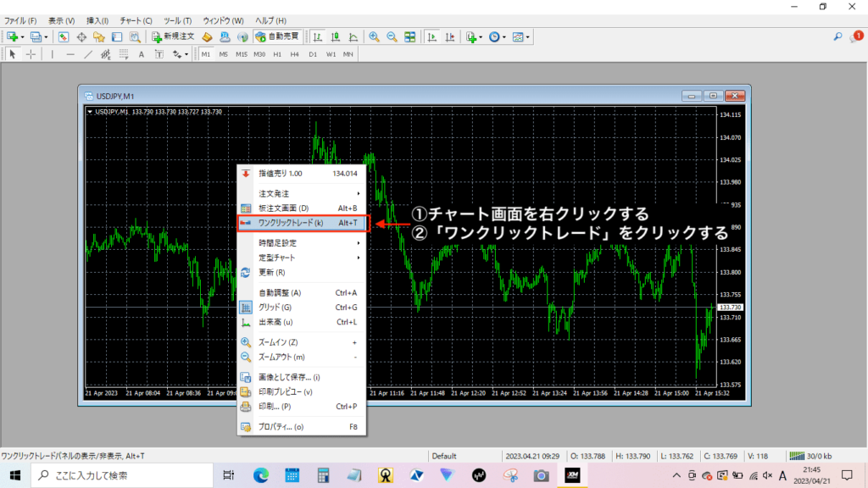
Task: Expand the 定型チャート submenu
Action: pos(303,258)
